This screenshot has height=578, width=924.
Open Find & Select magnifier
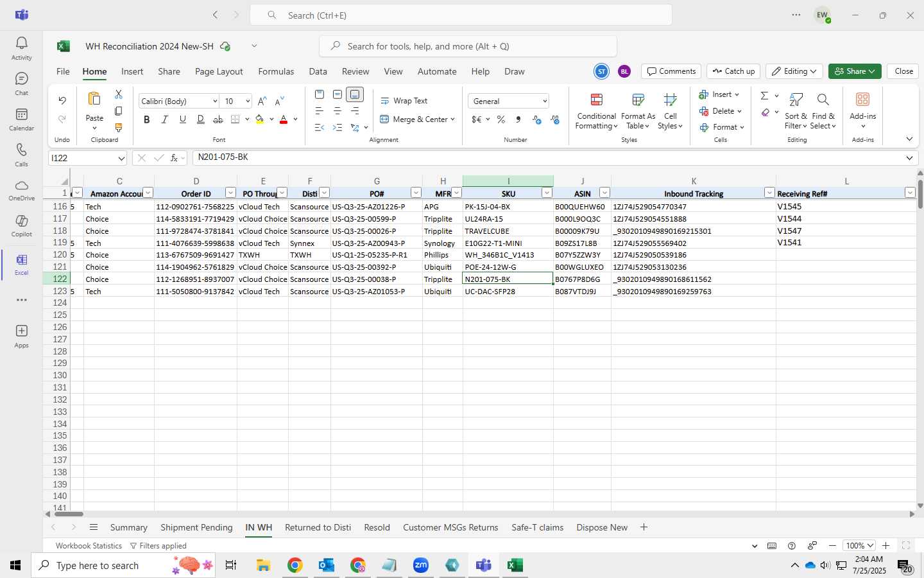click(823, 110)
